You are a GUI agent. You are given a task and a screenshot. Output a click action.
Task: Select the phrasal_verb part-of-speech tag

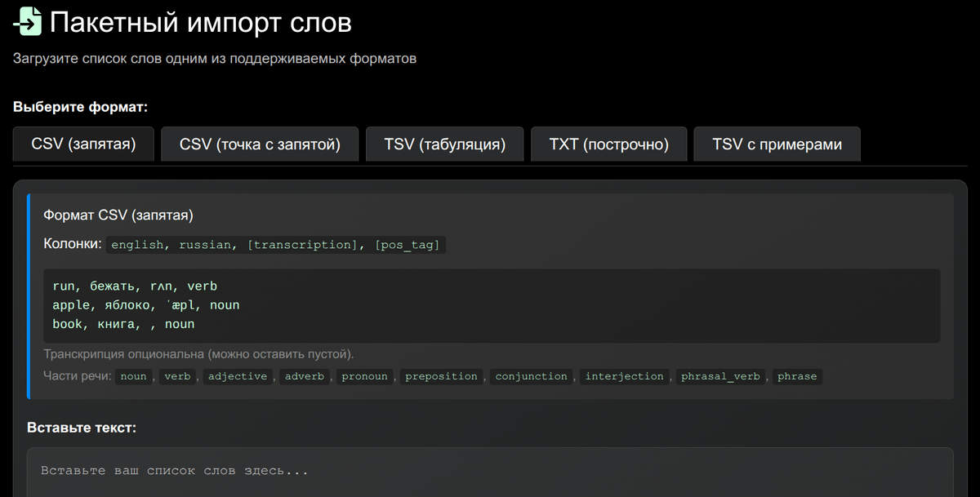(720, 376)
